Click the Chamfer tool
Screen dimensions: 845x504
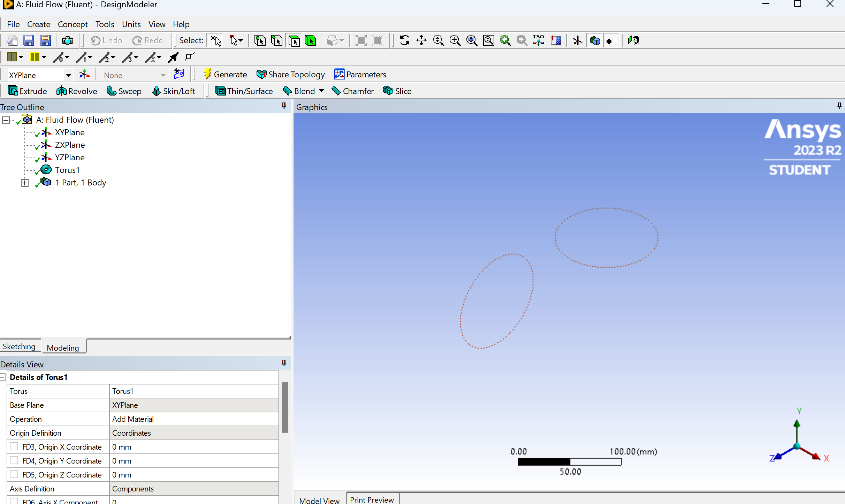[x=352, y=91]
